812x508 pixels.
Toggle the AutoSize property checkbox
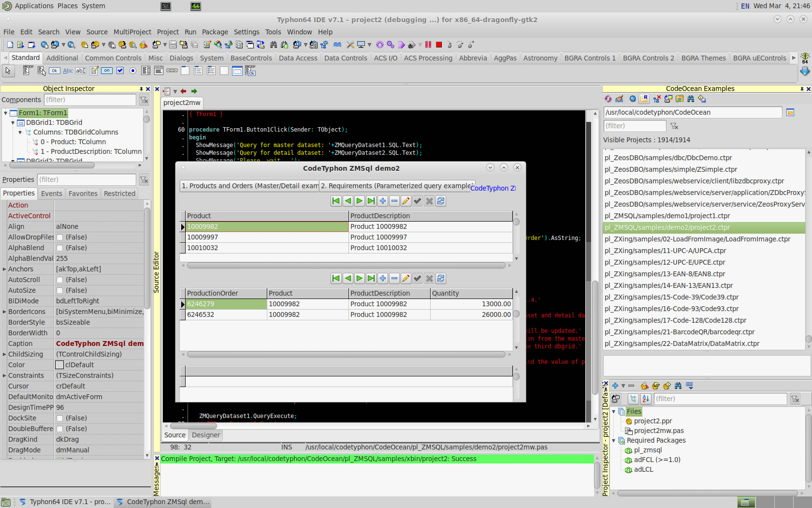click(60, 290)
